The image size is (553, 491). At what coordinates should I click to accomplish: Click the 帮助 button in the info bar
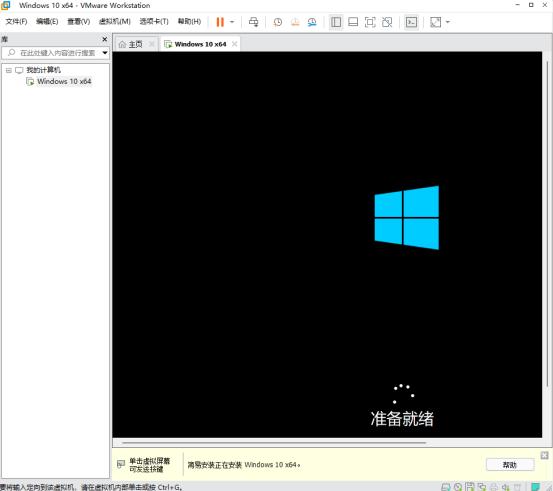click(x=510, y=465)
